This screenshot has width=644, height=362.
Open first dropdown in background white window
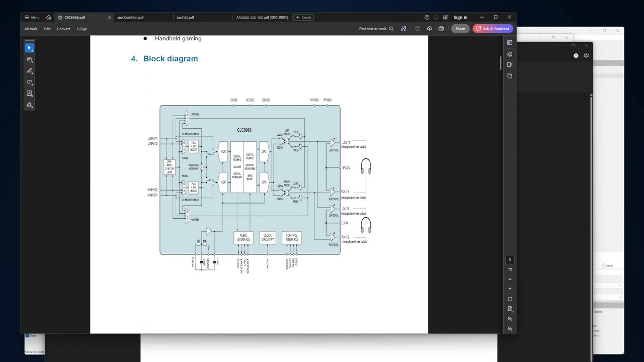pyautogui.click(x=607, y=286)
